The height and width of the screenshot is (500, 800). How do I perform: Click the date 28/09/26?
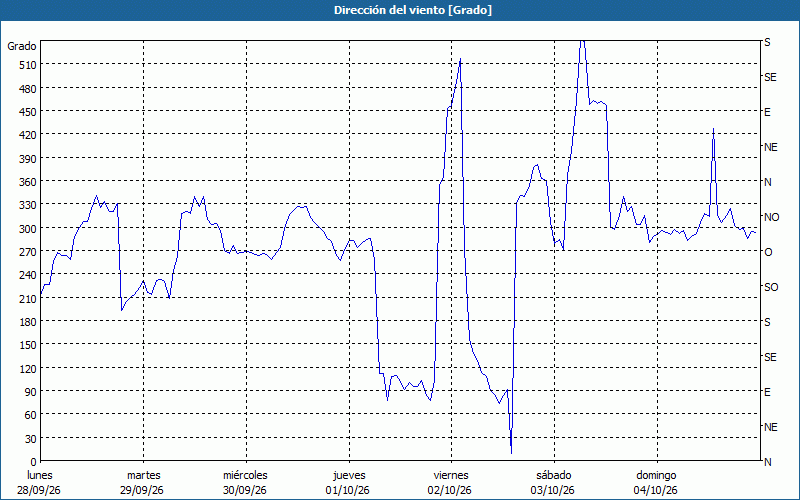(39, 490)
